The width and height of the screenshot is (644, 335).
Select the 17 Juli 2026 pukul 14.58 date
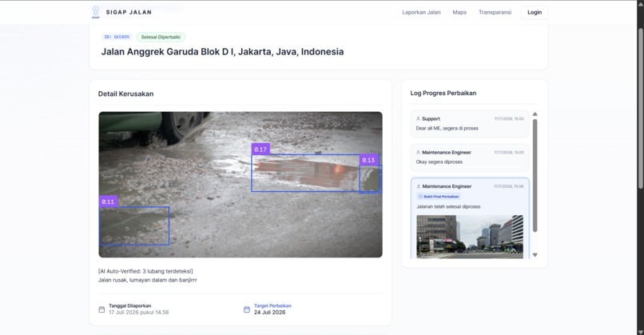click(138, 313)
